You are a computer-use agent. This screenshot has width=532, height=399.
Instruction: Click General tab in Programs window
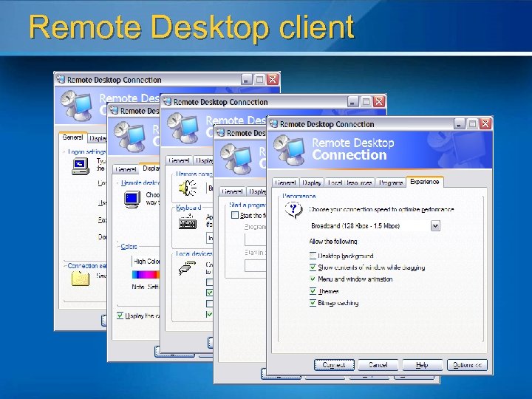pos(233,191)
